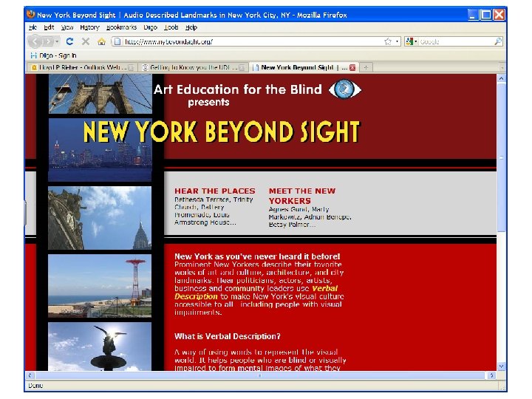
Task: Click the clock and Chrysler Building thumbnail
Action: tap(100, 218)
